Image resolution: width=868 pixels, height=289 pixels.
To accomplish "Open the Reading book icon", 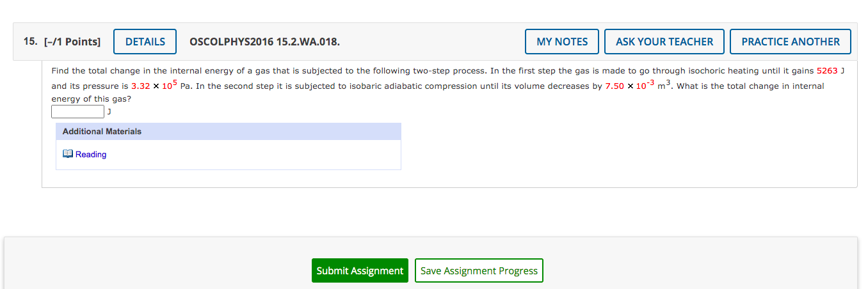I will point(68,154).
